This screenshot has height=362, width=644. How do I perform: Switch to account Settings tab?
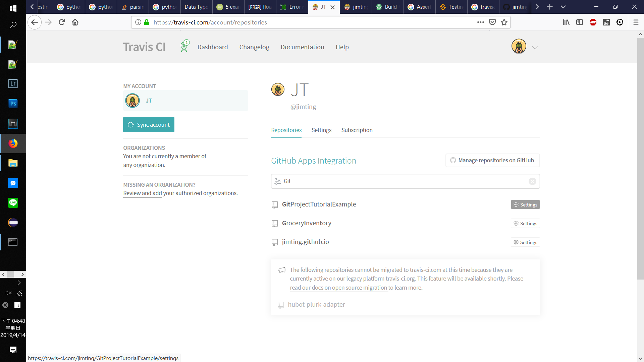[x=321, y=130]
